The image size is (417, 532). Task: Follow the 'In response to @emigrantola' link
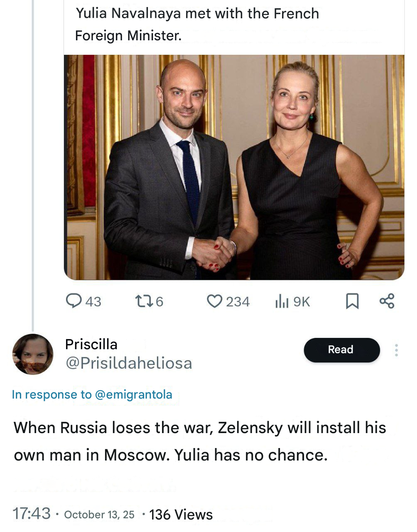92,394
